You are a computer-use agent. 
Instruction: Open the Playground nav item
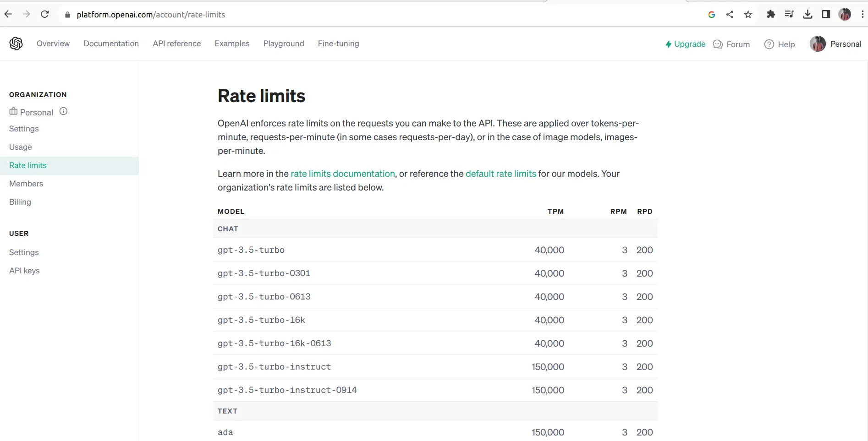point(284,44)
